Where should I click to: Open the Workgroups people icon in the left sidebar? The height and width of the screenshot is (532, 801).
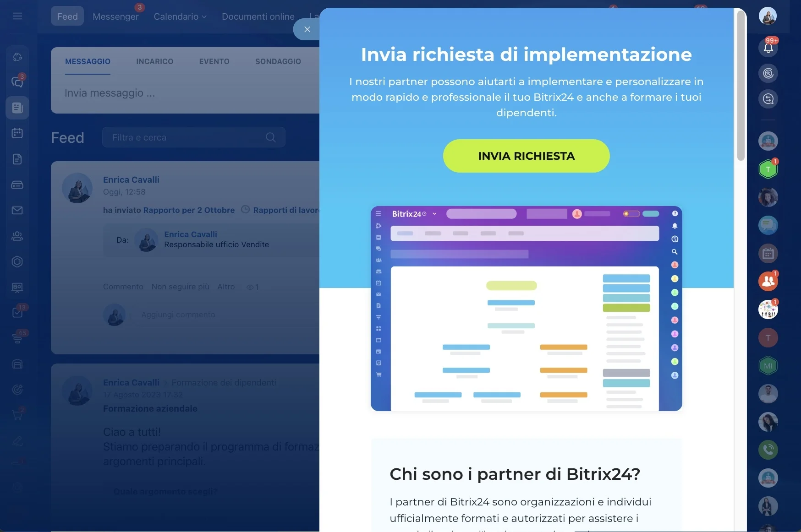point(17,236)
